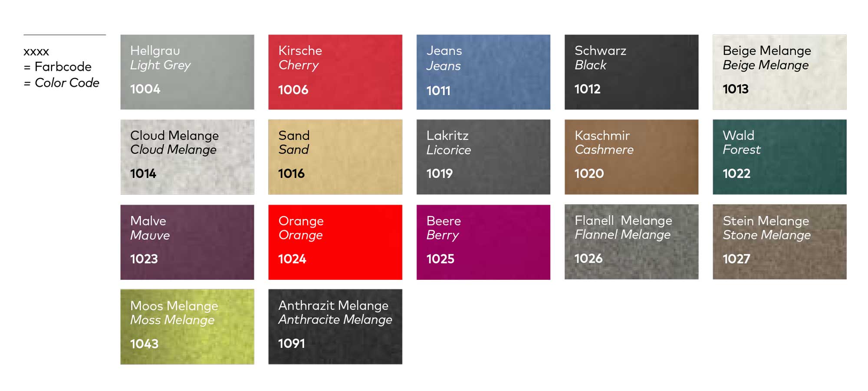
Task: Select the Anthrazit Melange 1091 swatch
Action: [335, 327]
